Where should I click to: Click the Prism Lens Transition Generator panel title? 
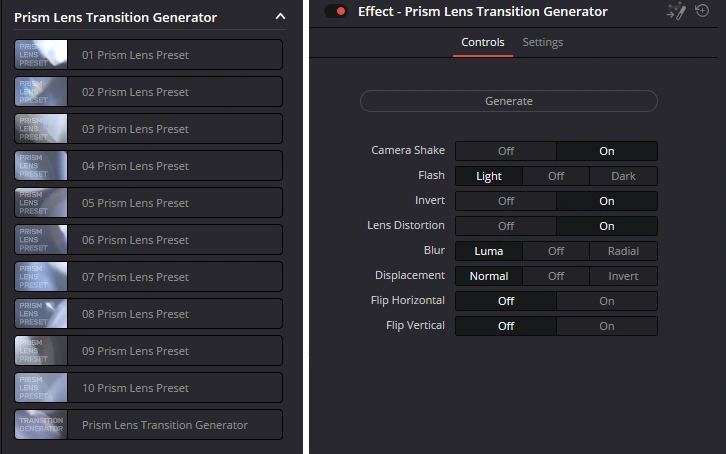tap(115, 17)
